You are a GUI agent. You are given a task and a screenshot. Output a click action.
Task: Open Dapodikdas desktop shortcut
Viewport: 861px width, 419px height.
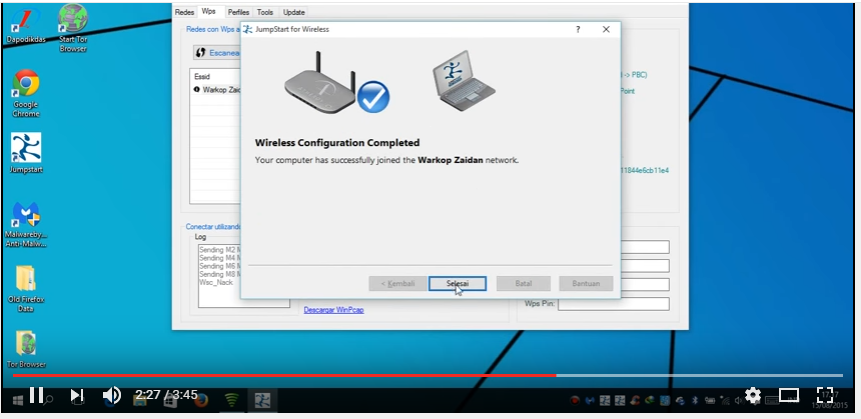[x=26, y=24]
